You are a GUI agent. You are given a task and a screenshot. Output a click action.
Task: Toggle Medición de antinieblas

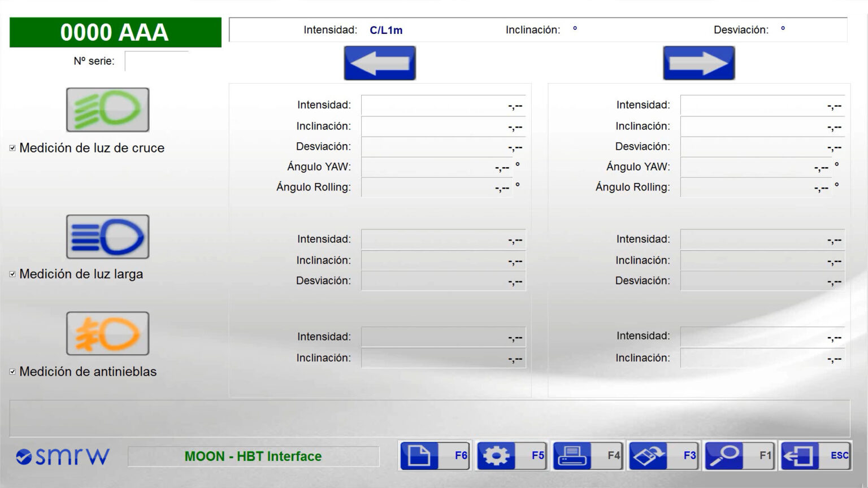click(x=12, y=371)
